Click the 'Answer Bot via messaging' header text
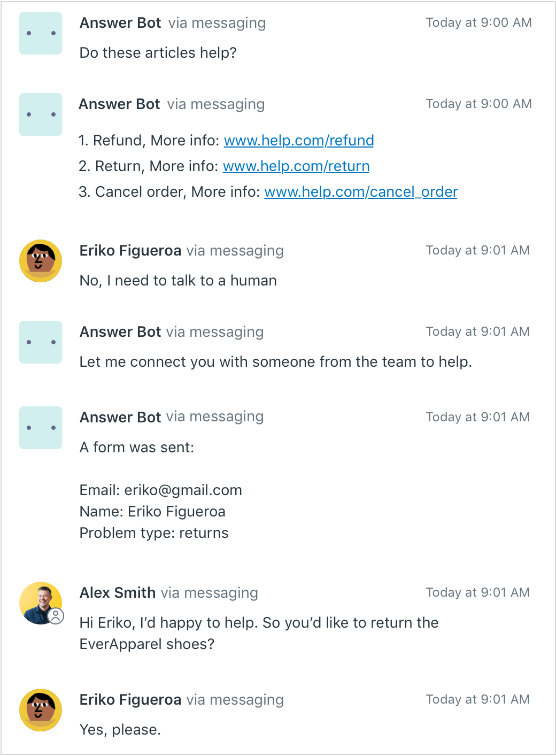 point(172,22)
